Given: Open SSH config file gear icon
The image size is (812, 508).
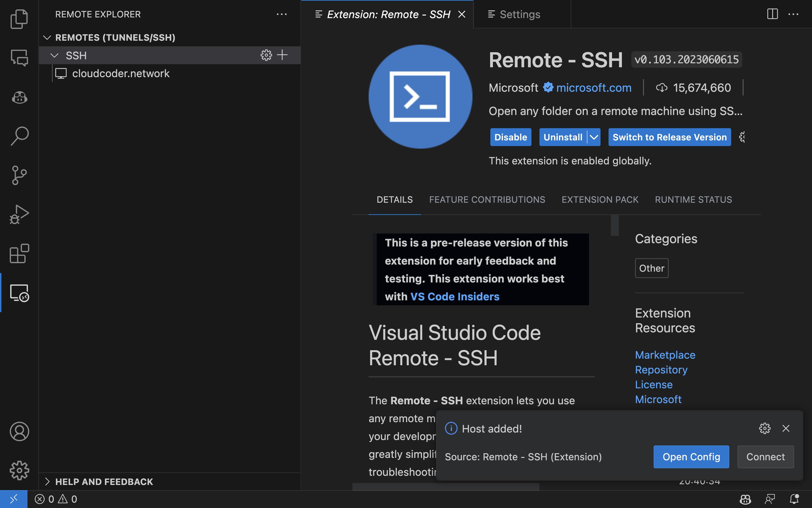Looking at the screenshot, I should (266, 55).
